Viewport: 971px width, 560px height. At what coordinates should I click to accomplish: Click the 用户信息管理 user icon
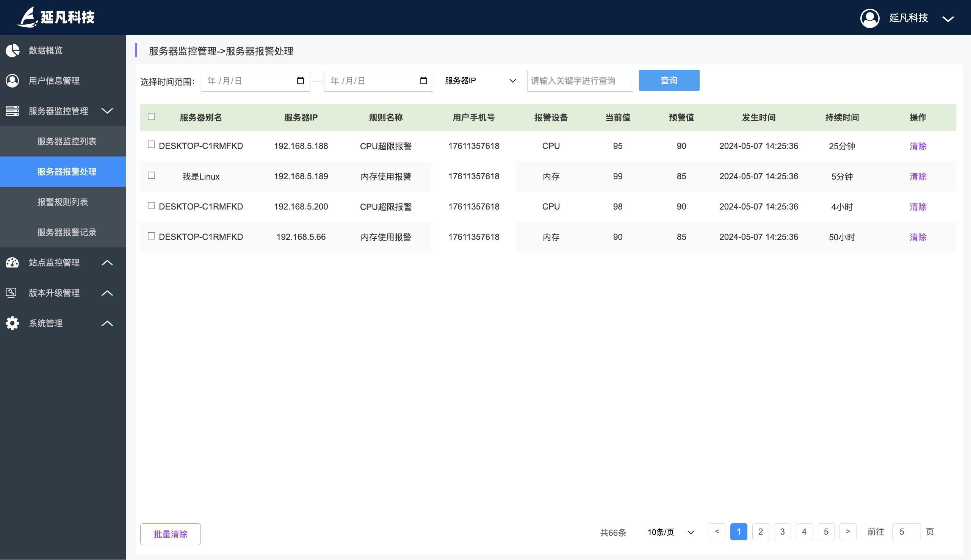12,80
